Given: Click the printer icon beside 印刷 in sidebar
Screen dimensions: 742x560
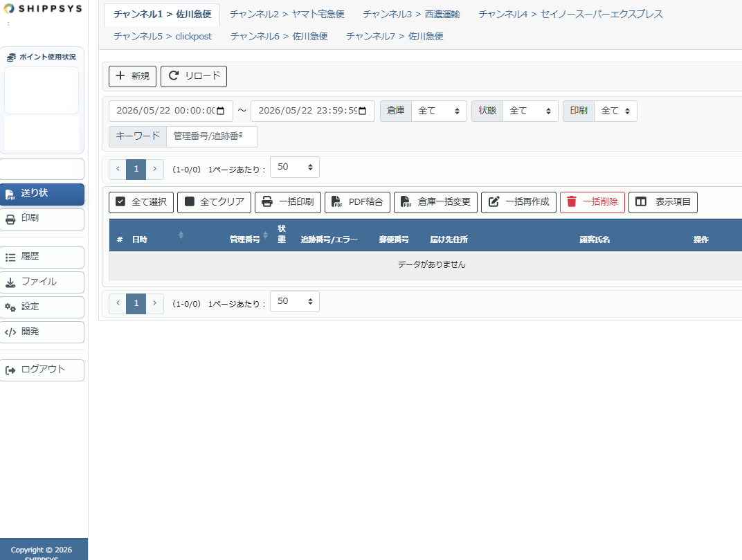Looking at the screenshot, I should 10,219.
